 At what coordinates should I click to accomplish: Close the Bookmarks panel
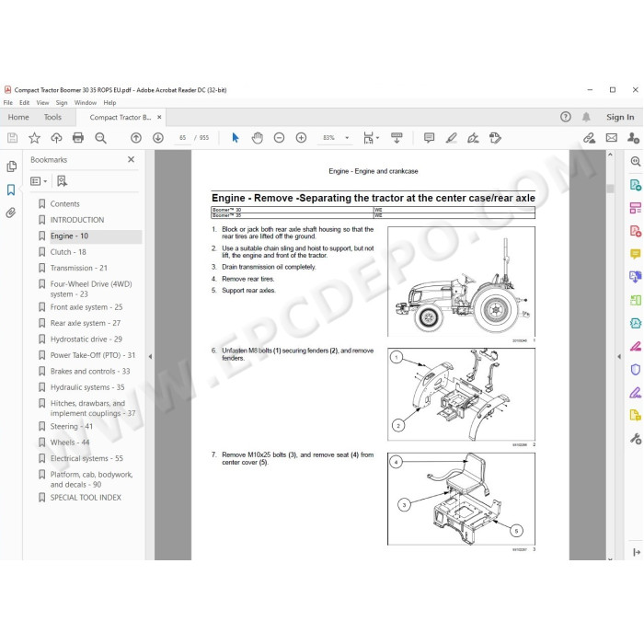click(131, 159)
